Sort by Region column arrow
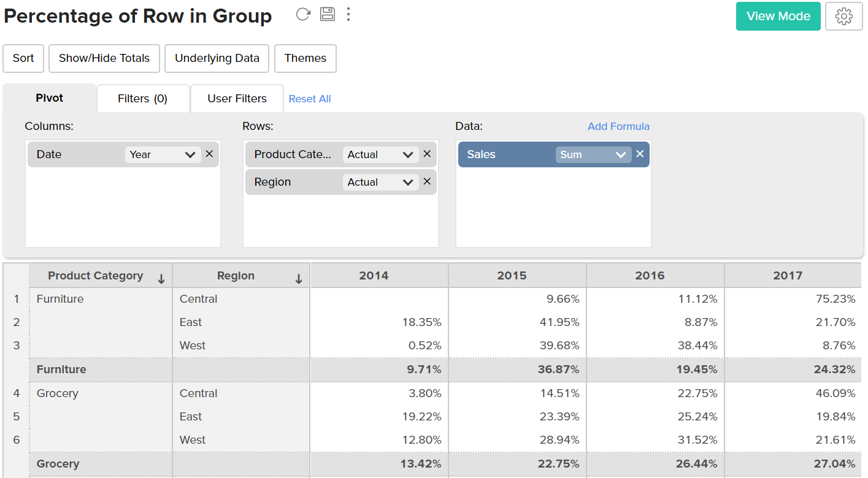 click(299, 279)
